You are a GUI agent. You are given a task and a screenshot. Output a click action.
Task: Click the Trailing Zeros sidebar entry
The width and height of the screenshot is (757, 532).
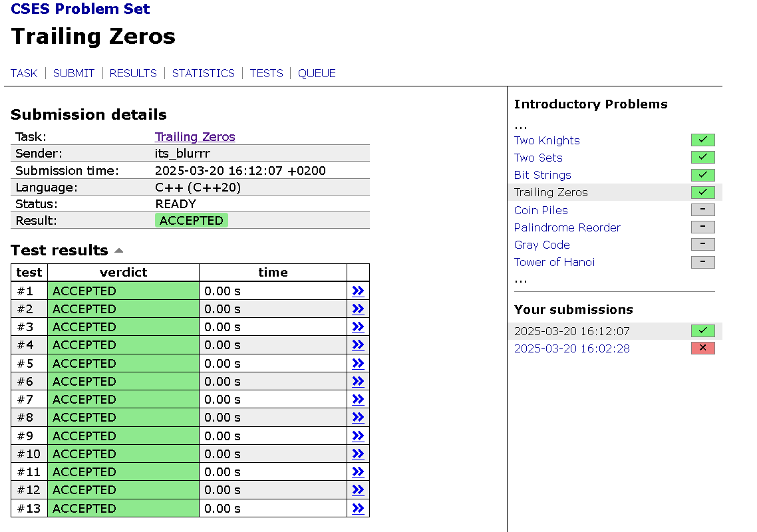point(551,193)
